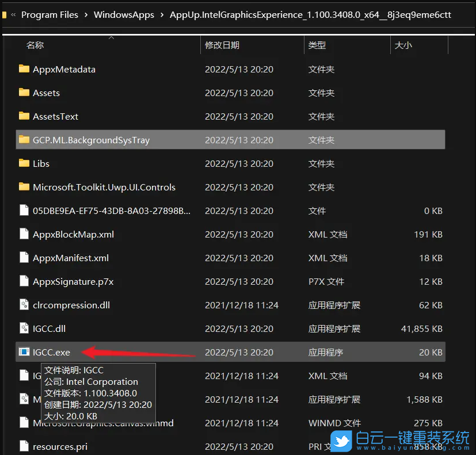Click the resources.pri document icon
Viewport: 476px width, 455px height.
click(x=24, y=446)
